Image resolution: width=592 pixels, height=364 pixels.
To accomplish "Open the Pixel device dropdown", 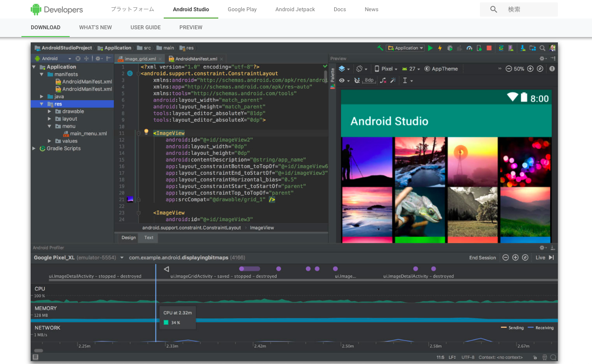I will [386, 69].
